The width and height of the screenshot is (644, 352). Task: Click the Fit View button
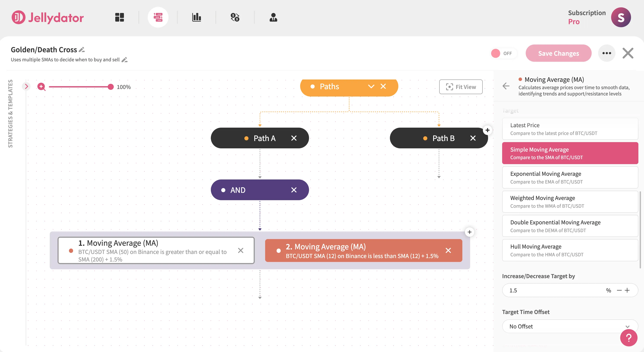point(461,87)
